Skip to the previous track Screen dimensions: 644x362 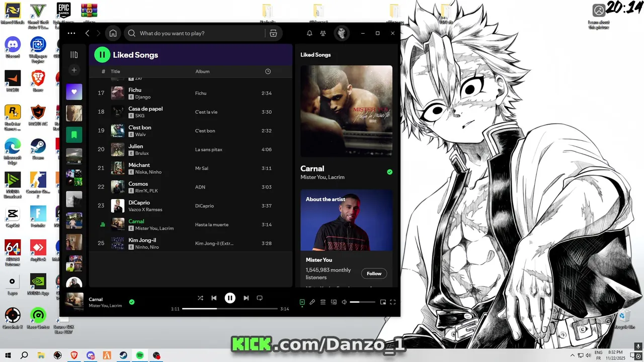point(214,298)
